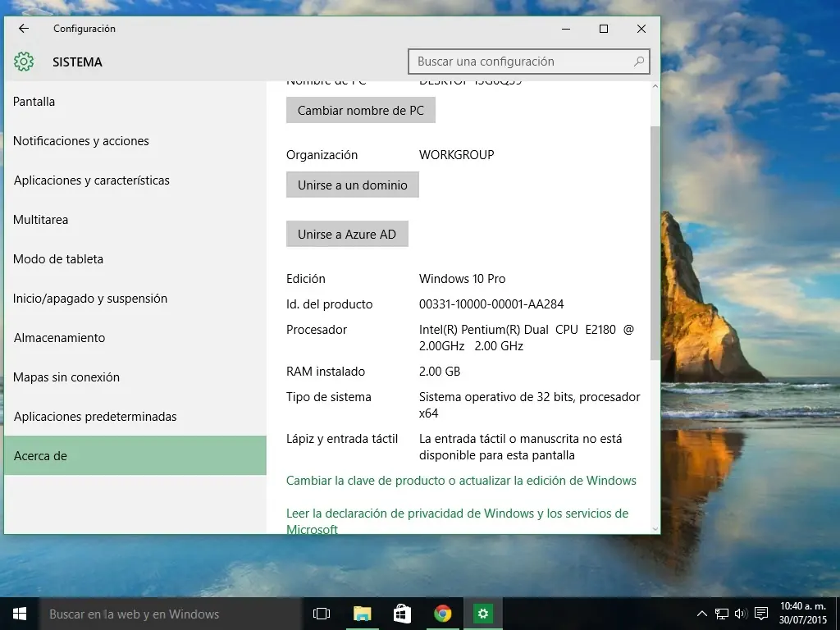The width and height of the screenshot is (840, 630).
Task: Click the taskbar clock and date
Action: (x=802, y=614)
